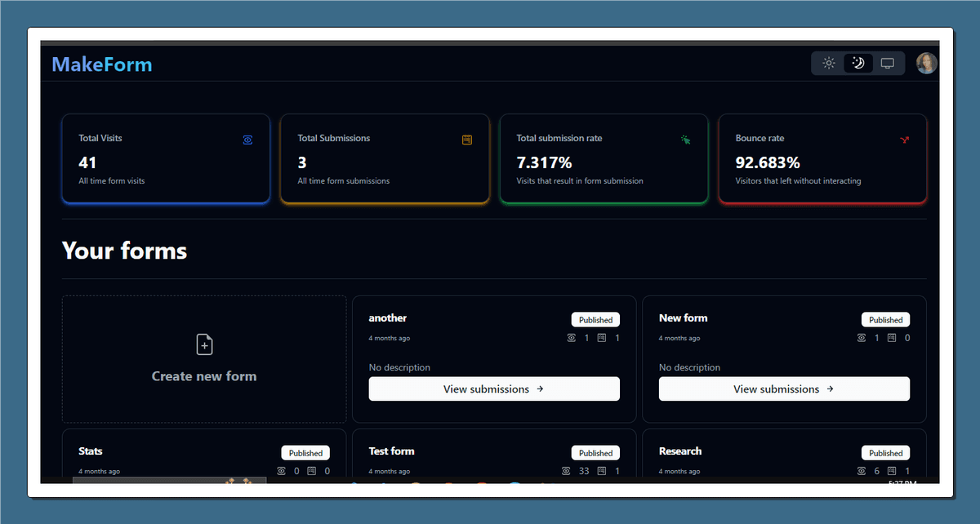View submissions for 'New form'

coord(784,389)
